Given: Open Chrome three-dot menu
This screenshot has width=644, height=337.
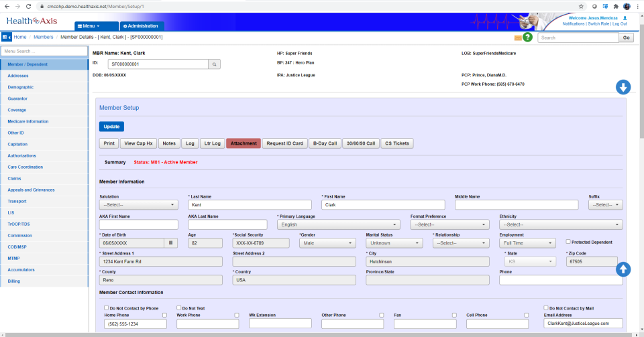Looking at the screenshot, I should 638,6.
